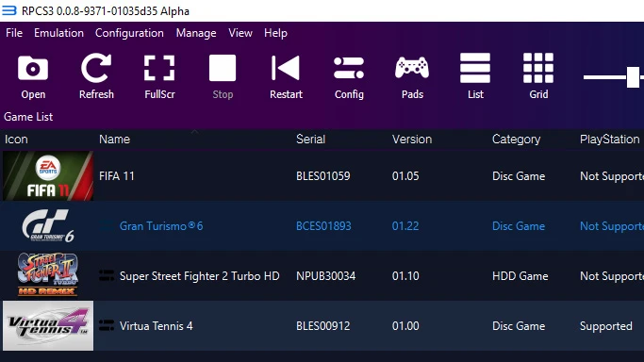
Task: Sort the list by the Name column
Action: click(114, 140)
